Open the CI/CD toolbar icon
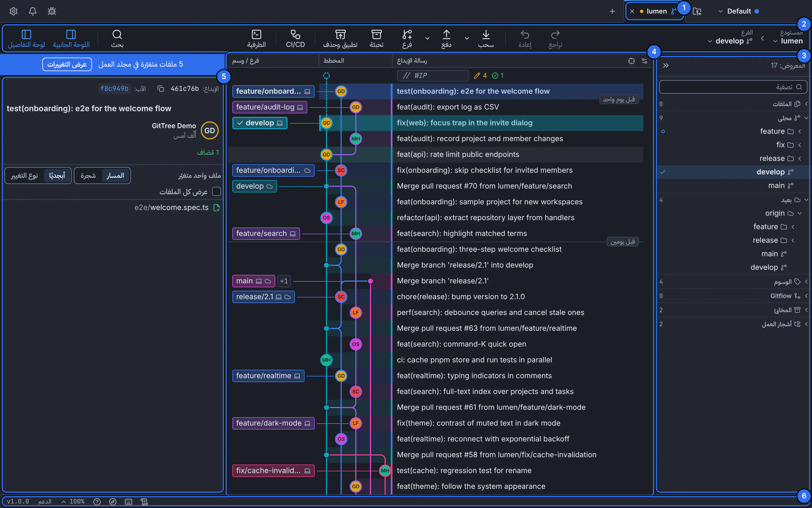This screenshot has height=508, width=812. click(x=295, y=39)
